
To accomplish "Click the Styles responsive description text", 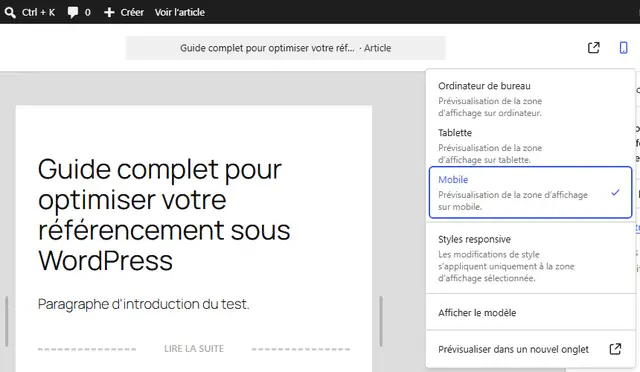I will pyautogui.click(x=506, y=266).
